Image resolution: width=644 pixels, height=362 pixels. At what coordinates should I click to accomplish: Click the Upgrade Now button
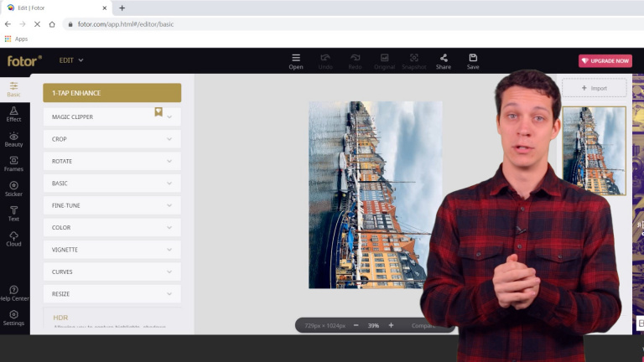point(605,61)
